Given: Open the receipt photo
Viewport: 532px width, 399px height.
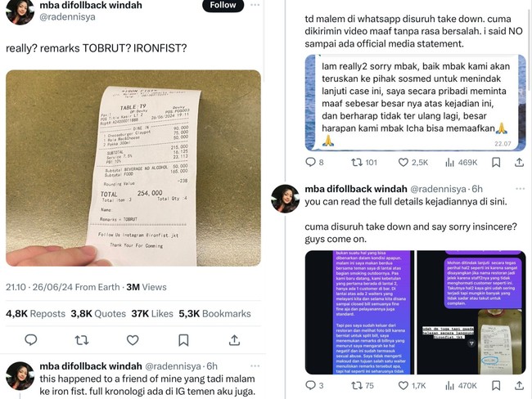Looking at the screenshot, I should pyautogui.click(x=133, y=168).
